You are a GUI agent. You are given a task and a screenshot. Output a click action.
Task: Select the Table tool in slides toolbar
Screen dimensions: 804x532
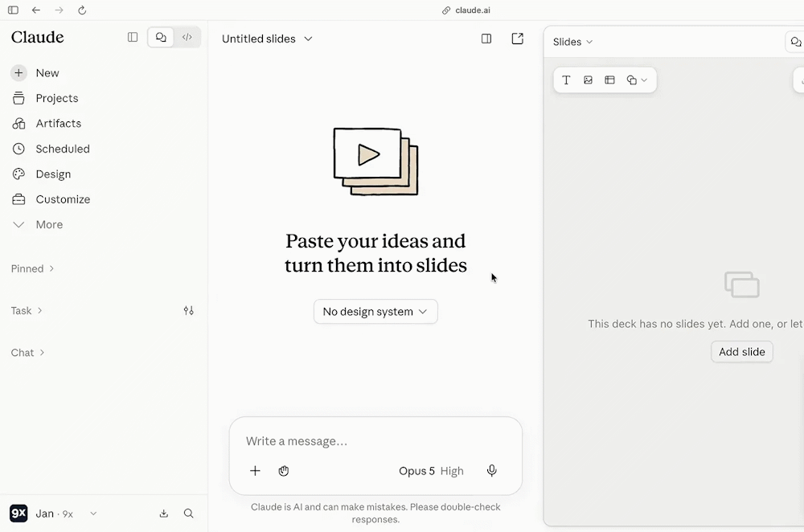click(609, 80)
